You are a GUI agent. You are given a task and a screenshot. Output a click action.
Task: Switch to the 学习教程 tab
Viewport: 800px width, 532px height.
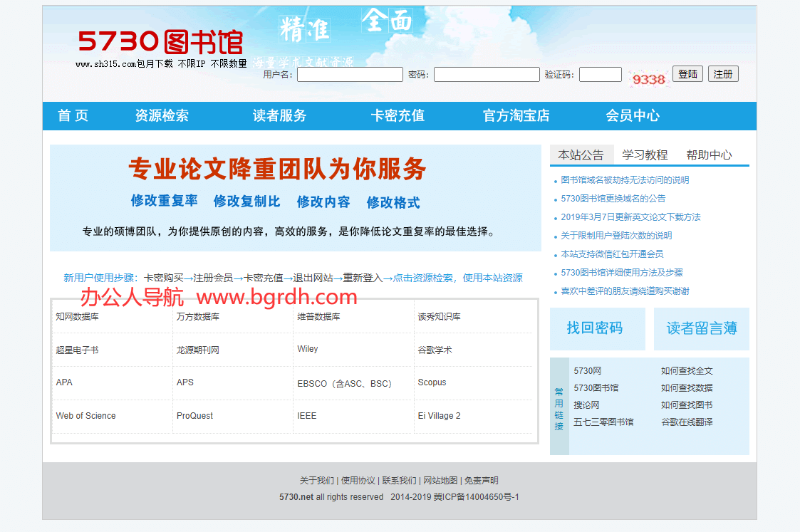click(x=645, y=155)
